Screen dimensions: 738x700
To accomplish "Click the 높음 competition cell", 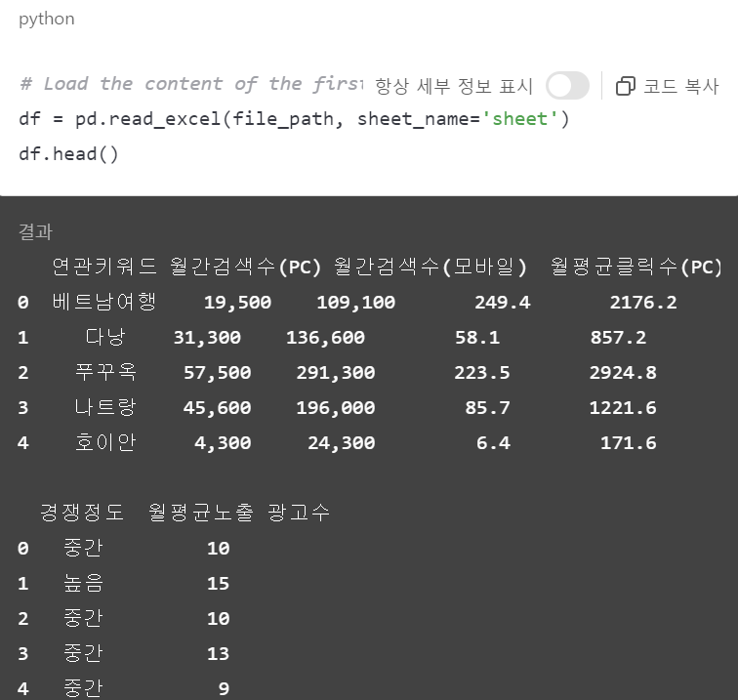I will (x=83, y=583).
